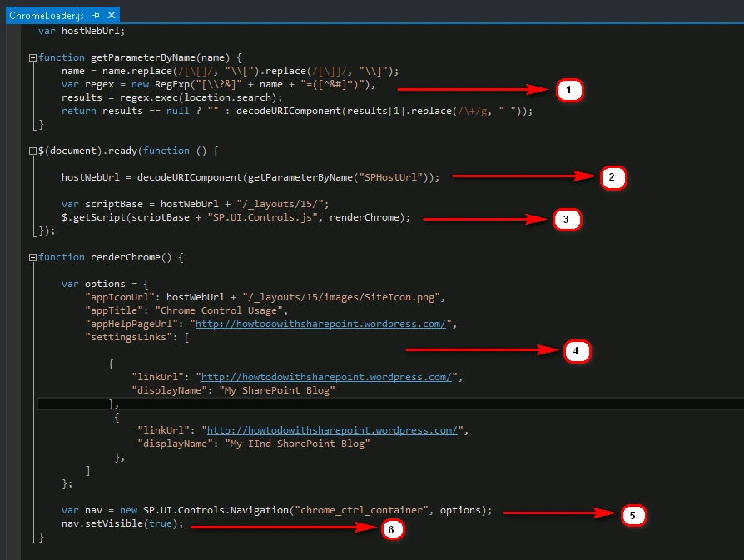The image size is (744, 560).
Task: Collapse the $(document).ready block
Action: click(x=32, y=151)
